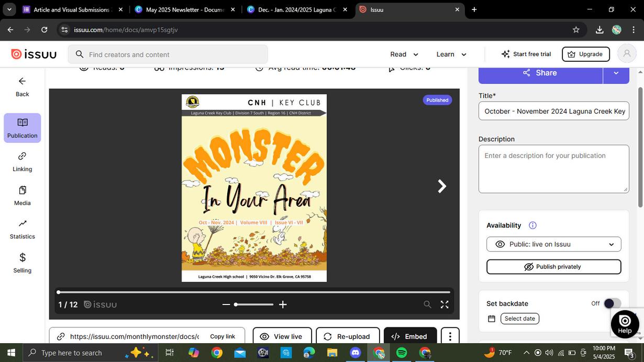Click the Issuu logo in header

pos(34,54)
